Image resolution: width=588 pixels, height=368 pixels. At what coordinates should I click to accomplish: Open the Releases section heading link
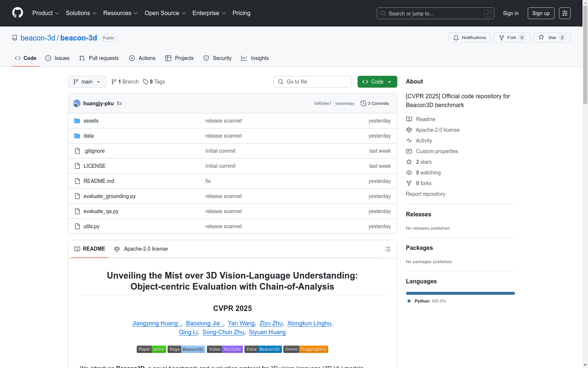pos(419,214)
